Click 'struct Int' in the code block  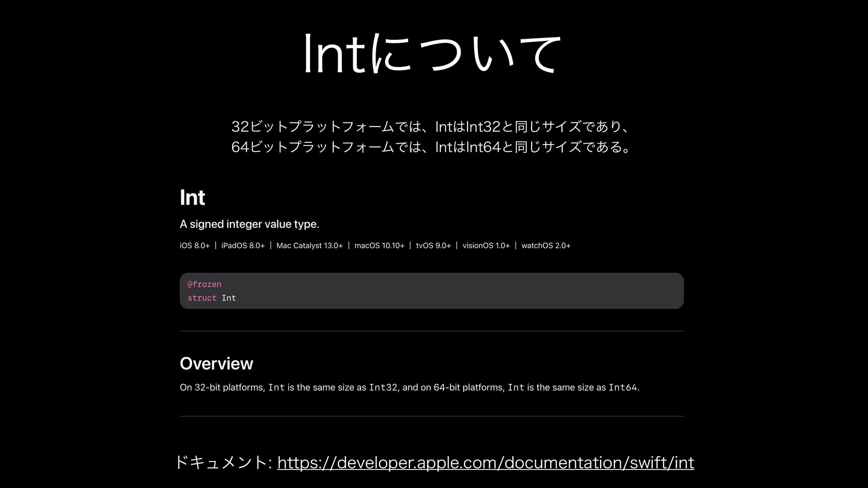[x=212, y=298]
